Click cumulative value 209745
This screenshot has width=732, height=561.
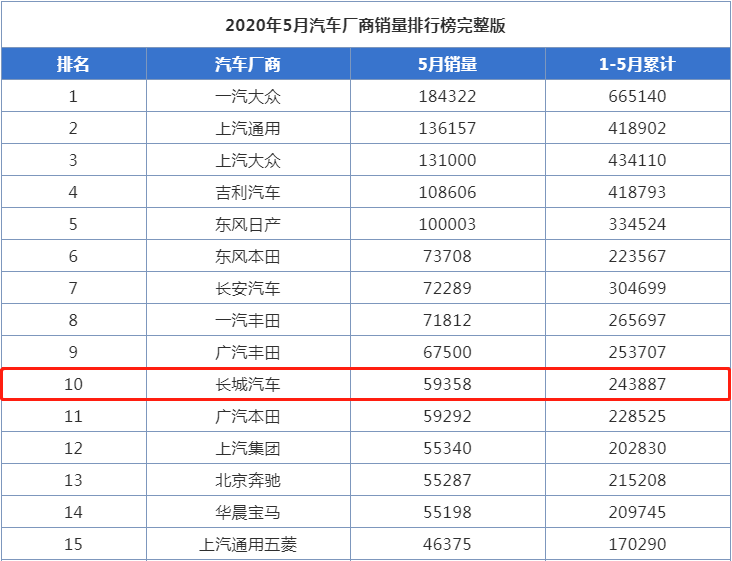pos(637,512)
